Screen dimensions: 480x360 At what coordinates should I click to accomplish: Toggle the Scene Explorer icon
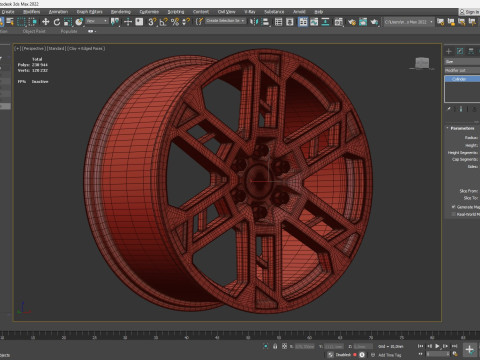tap(278, 22)
